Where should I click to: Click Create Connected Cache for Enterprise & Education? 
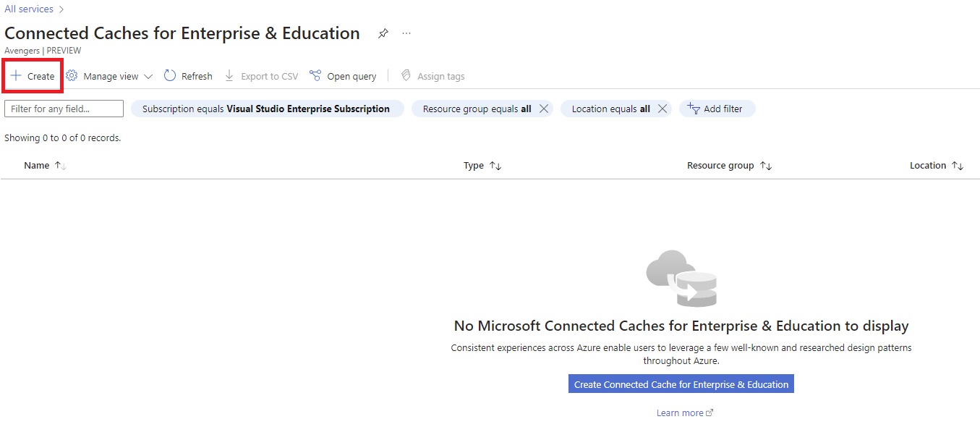(681, 384)
